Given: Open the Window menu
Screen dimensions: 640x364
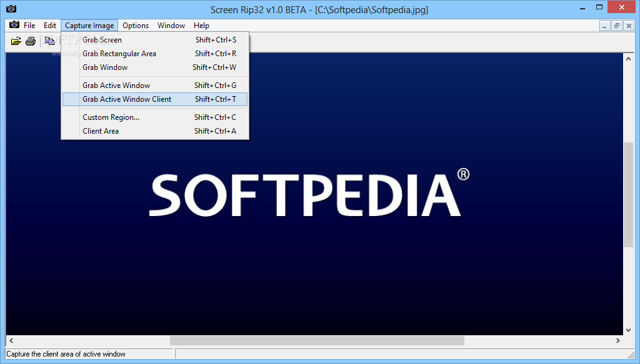Looking at the screenshot, I should pyautogui.click(x=171, y=25).
